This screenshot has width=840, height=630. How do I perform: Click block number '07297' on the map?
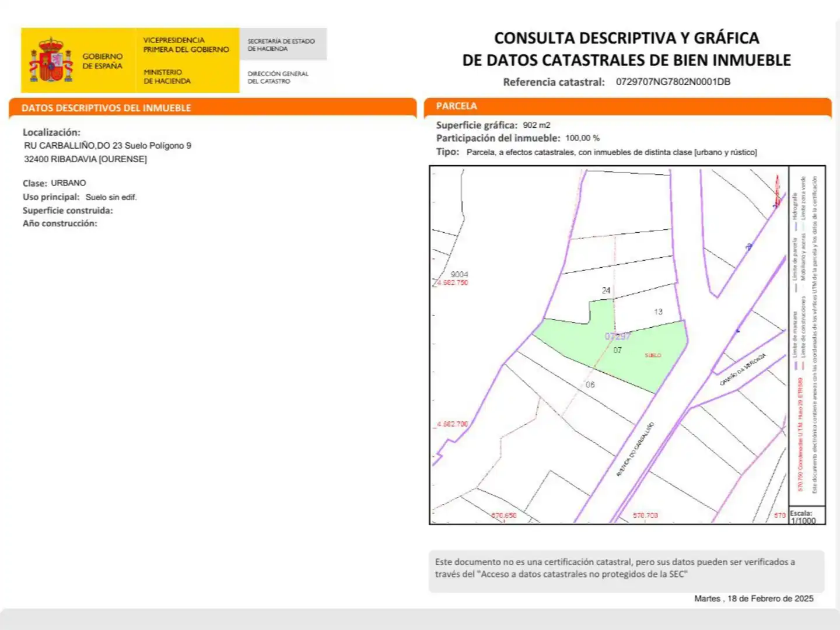(617, 337)
